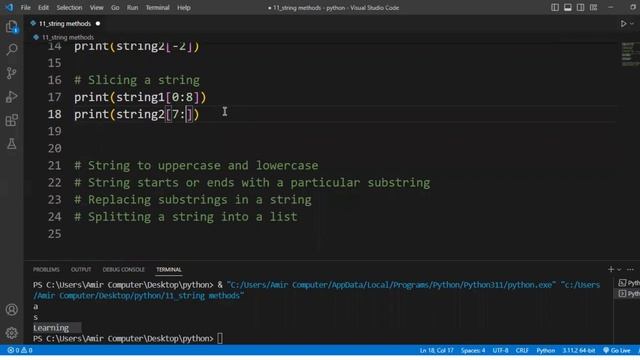Open terminal panel more actions menu
Screen dimensions: 640x360
(630, 269)
